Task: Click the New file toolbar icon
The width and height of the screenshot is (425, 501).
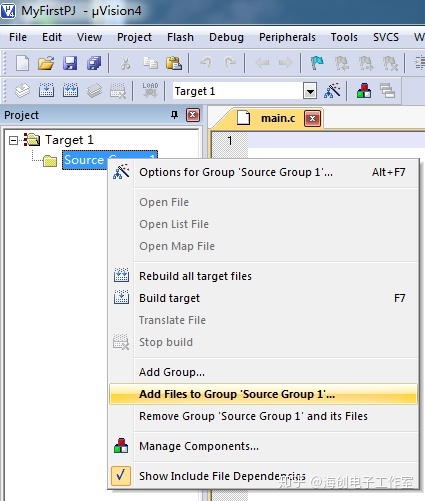Action: tap(22, 63)
